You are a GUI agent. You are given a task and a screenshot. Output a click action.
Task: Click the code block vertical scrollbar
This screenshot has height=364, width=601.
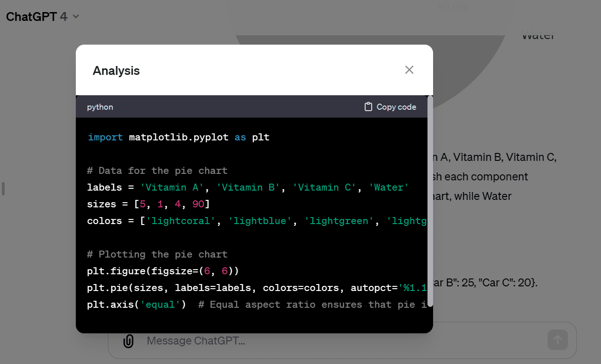point(430,201)
